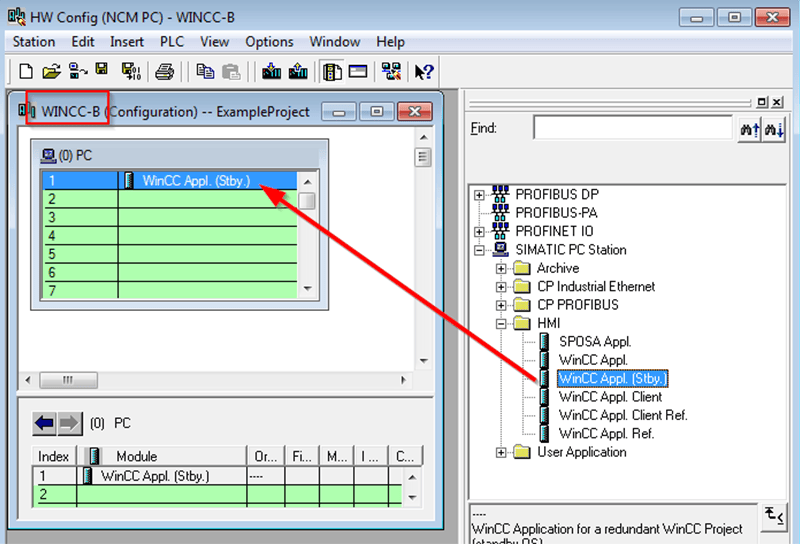Select WinCC Appl. Client Ref. entry
800x544 pixels.
coord(623,415)
